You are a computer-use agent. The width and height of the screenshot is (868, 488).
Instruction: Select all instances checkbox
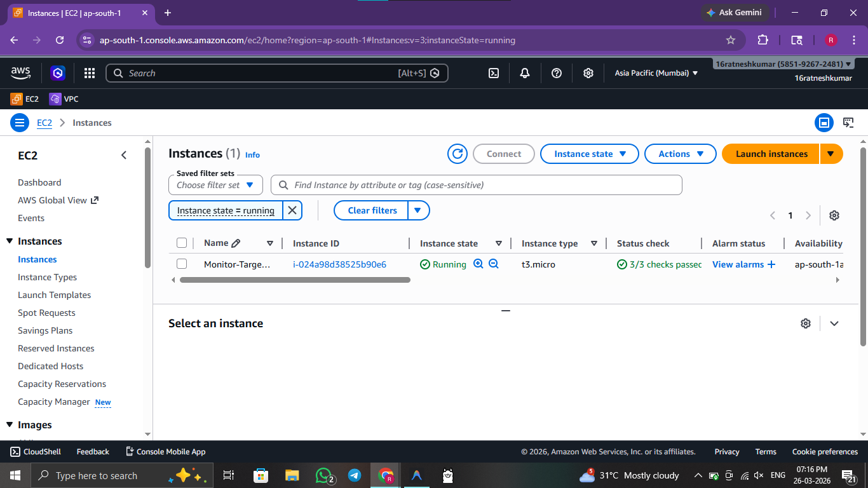click(182, 243)
